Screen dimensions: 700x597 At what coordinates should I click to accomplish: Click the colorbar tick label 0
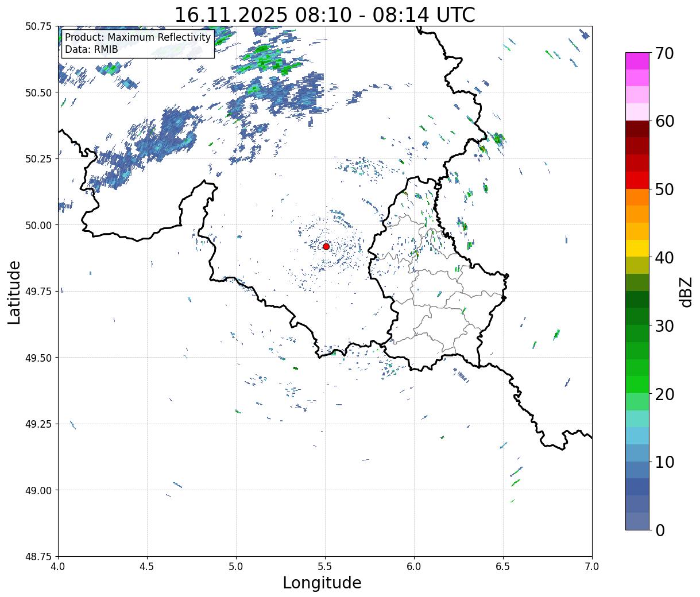click(659, 530)
